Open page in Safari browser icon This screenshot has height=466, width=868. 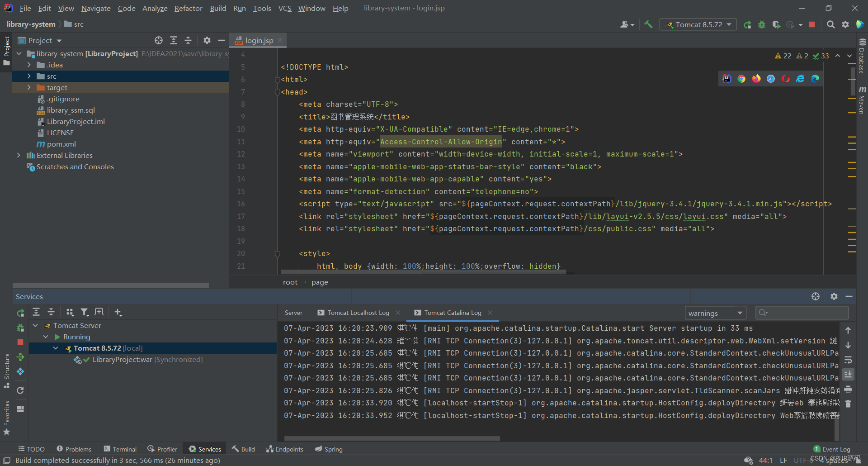(x=771, y=79)
